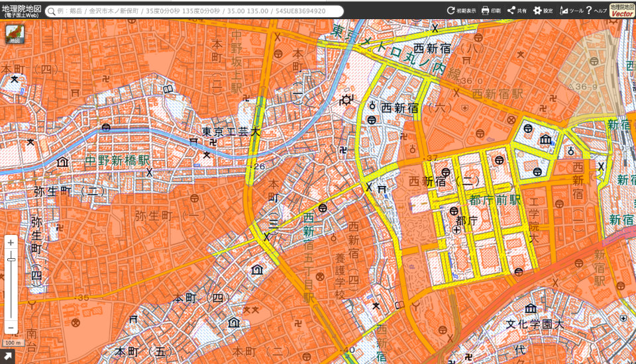The height and width of the screenshot is (364, 636).
Task: Open the 地図 map layer selector thumbnail
Action: (x=15, y=34)
